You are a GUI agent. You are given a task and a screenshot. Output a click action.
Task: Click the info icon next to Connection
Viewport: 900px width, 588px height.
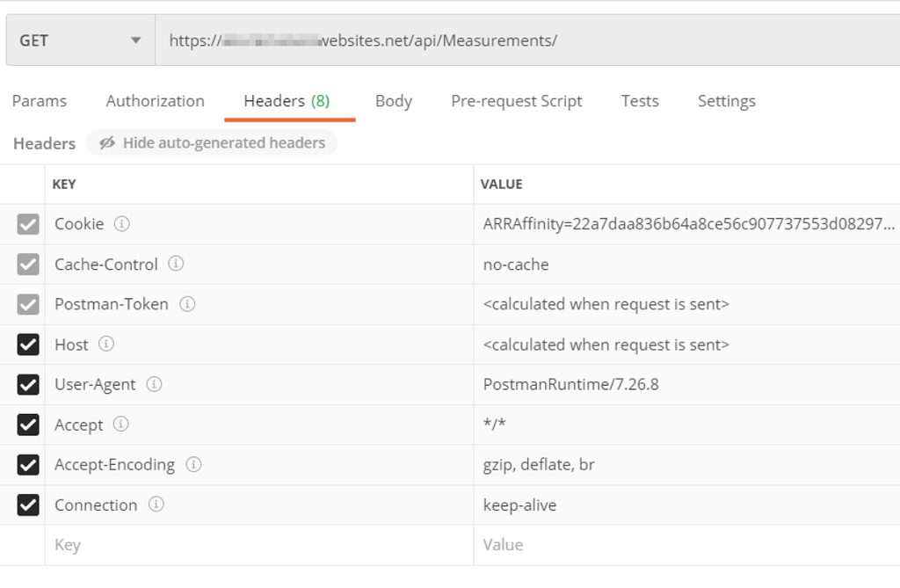pyautogui.click(x=158, y=505)
